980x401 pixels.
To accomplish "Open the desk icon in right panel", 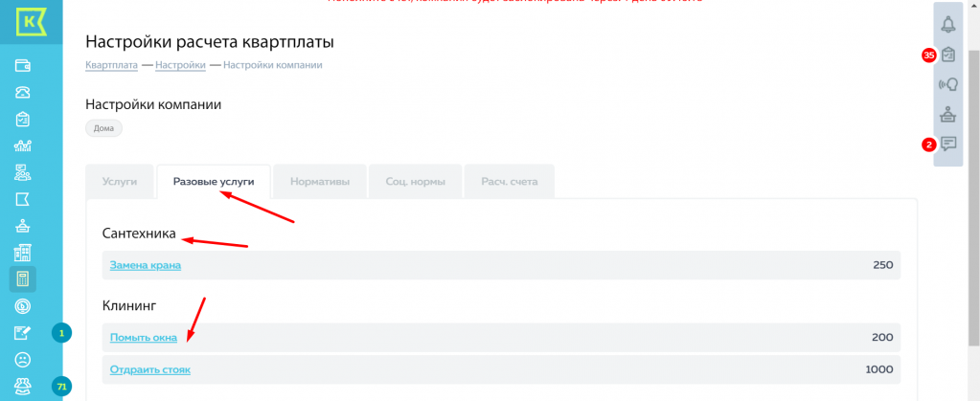I will coord(948,114).
